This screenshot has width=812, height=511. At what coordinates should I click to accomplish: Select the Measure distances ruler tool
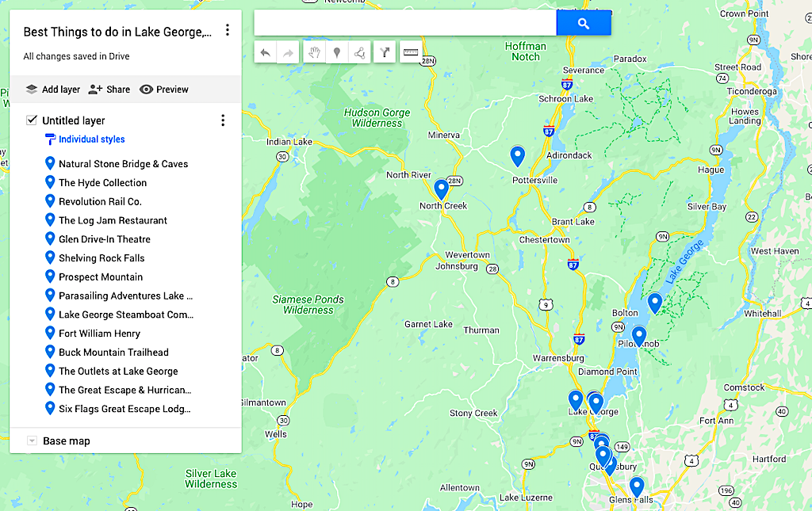pos(411,52)
